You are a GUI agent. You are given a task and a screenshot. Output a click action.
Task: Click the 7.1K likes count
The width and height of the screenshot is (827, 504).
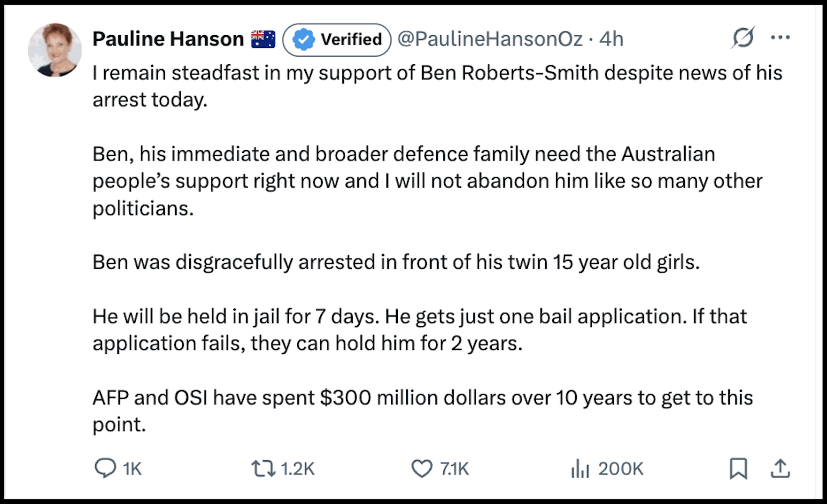click(x=454, y=468)
